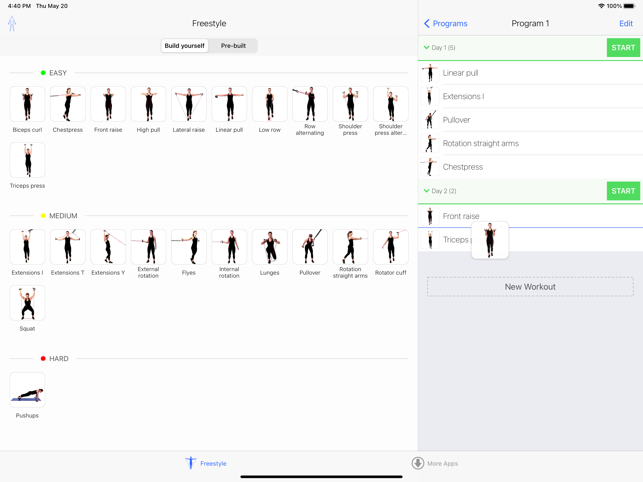Select the Flyes exercise icon
This screenshot has width=643, height=482.
pos(188,247)
